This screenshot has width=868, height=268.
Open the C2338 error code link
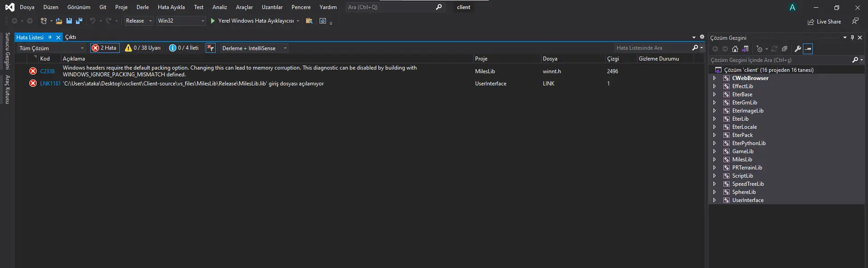pyautogui.click(x=47, y=71)
